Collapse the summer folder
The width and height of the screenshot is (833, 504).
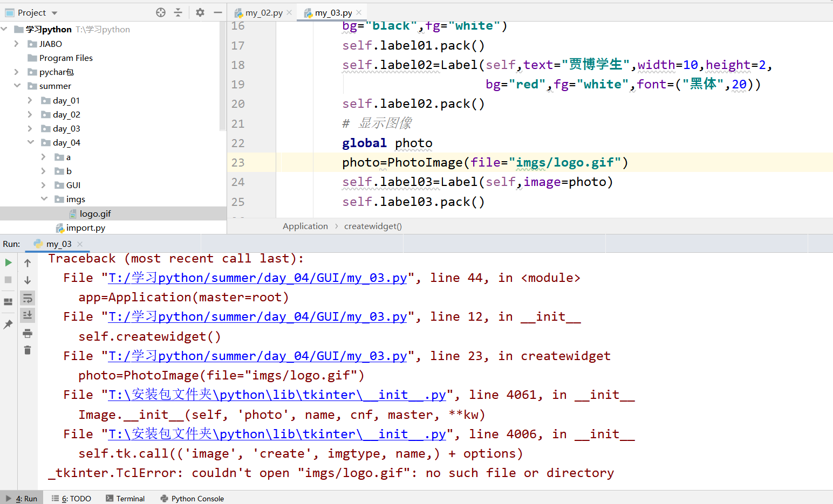click(17, 86)
